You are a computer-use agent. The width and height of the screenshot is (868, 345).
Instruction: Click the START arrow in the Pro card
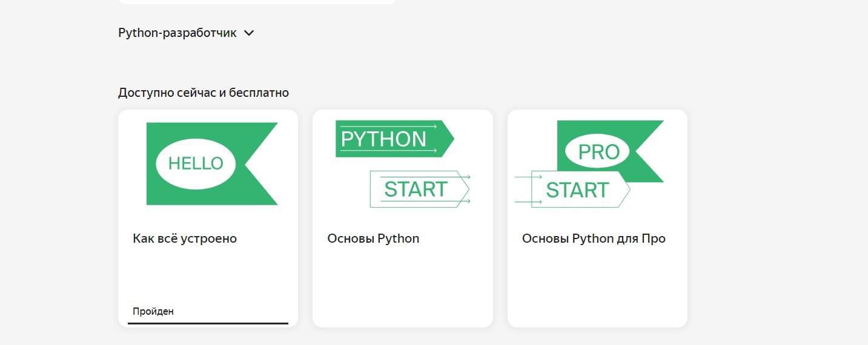[578, 190]
